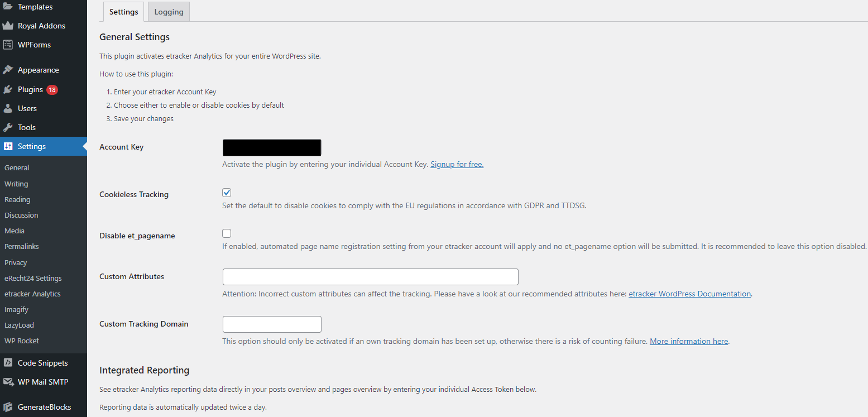Click the Royal Addons crown icon
This screenshot has width=868, height=417.
(8, 26)
